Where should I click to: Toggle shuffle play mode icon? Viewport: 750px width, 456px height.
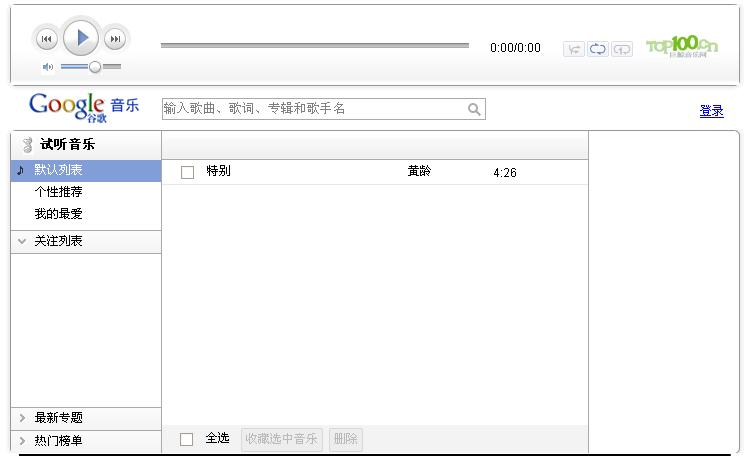pyautogui.click(x=574, y=49)
